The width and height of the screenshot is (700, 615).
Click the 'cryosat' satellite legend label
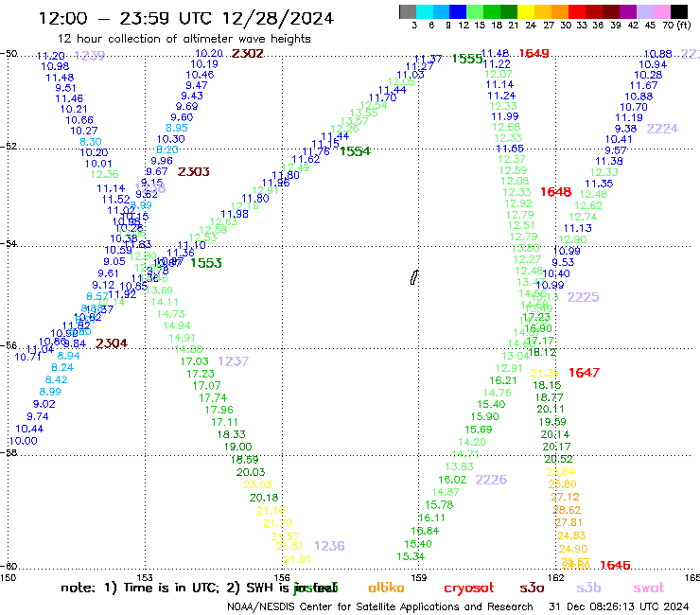point(469,589)
